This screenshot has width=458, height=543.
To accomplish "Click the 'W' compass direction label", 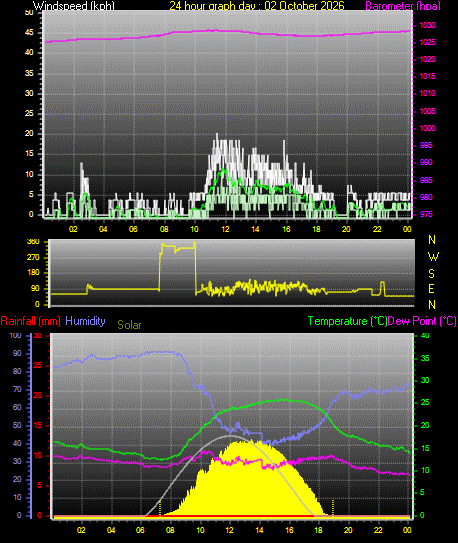I will pyautogui.click(x=433, y=257).
